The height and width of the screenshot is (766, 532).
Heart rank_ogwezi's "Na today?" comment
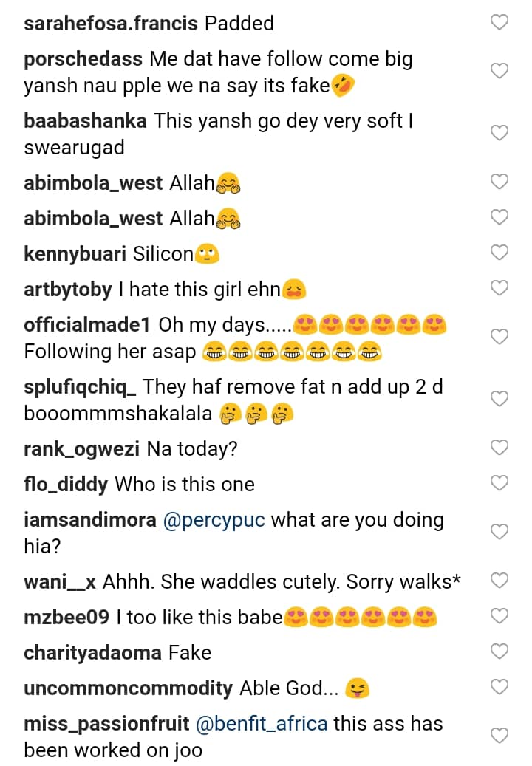500,448
